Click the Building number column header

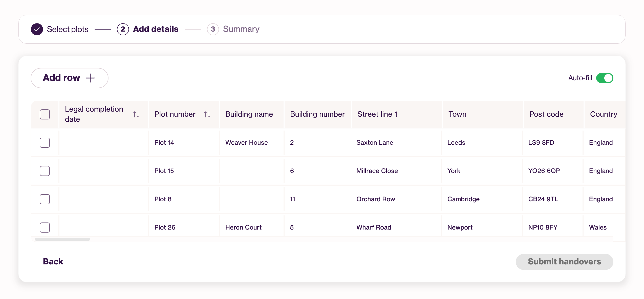(x=317, y=114)
